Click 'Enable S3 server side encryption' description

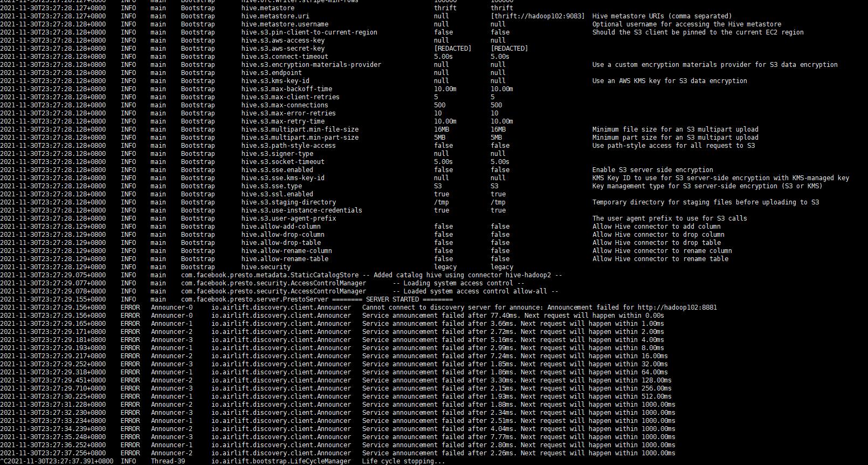653,170
